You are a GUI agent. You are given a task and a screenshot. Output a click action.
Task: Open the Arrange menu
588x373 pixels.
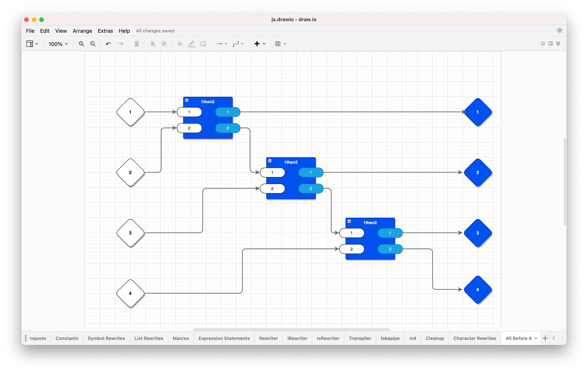82,31
